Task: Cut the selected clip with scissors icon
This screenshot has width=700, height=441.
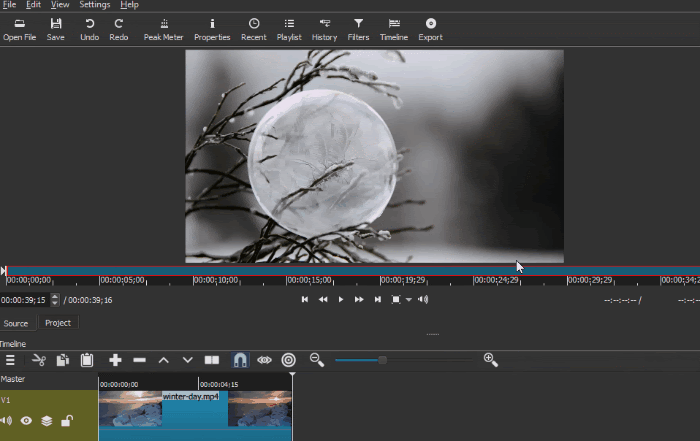Action: (x=39, y=360)
